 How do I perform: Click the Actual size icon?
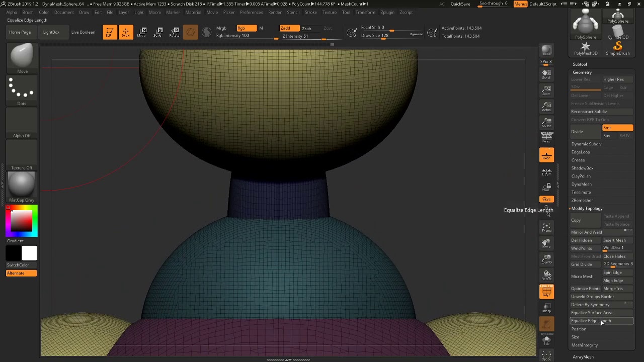546,107
